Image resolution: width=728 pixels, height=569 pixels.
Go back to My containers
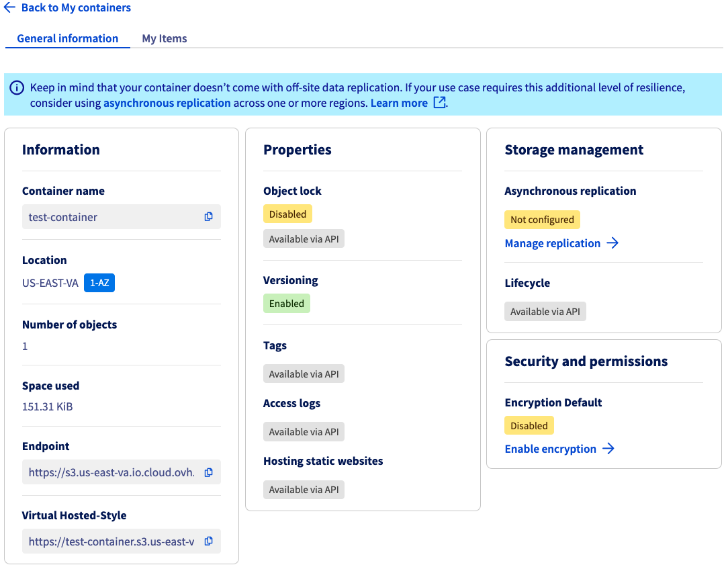pos(76,7)
